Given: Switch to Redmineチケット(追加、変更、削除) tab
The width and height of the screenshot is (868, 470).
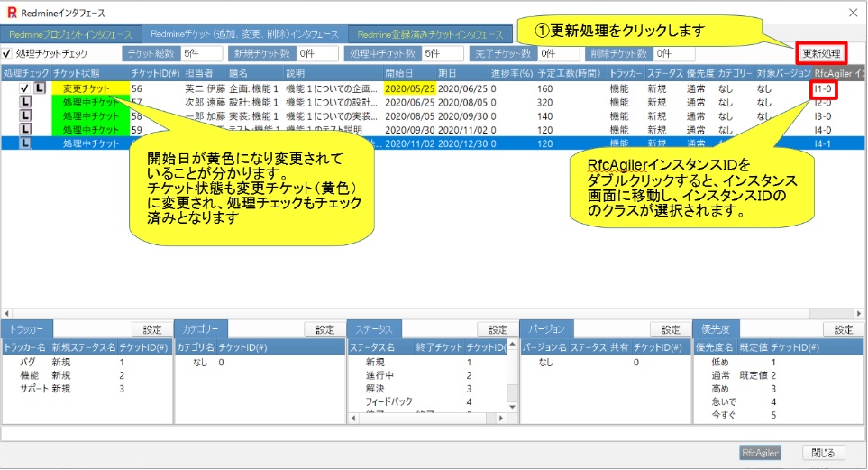Looking at the screenshot, I should (244, 33).
